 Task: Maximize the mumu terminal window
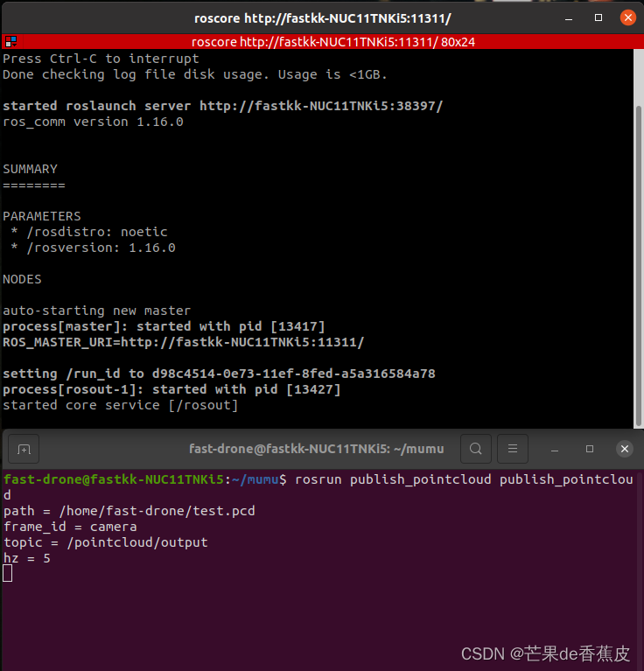(590, 449)
